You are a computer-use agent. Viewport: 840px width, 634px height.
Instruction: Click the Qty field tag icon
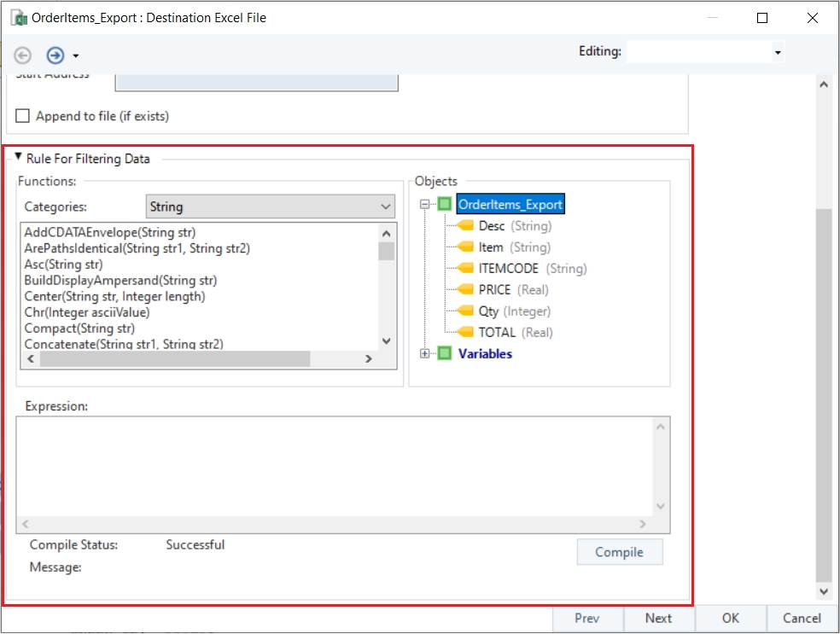[464, 311]
